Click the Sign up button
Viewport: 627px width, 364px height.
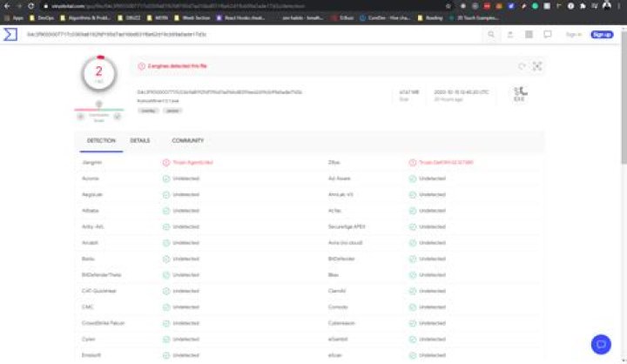pos(601,35)
